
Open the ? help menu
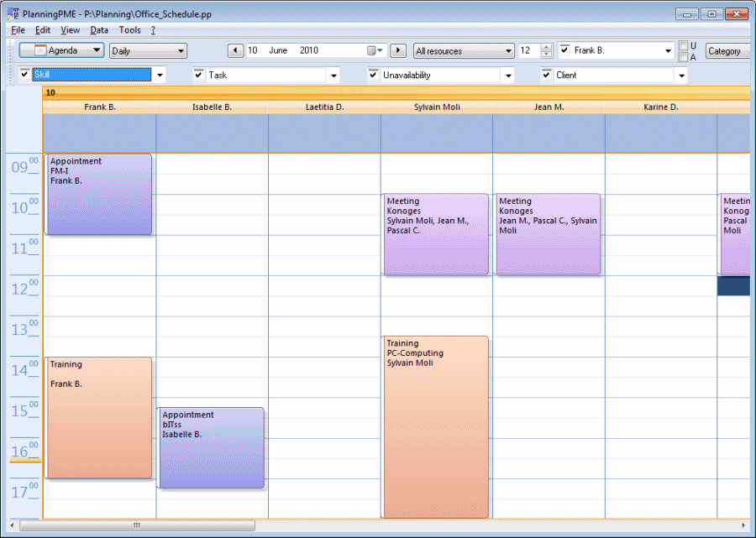(153, 30)
